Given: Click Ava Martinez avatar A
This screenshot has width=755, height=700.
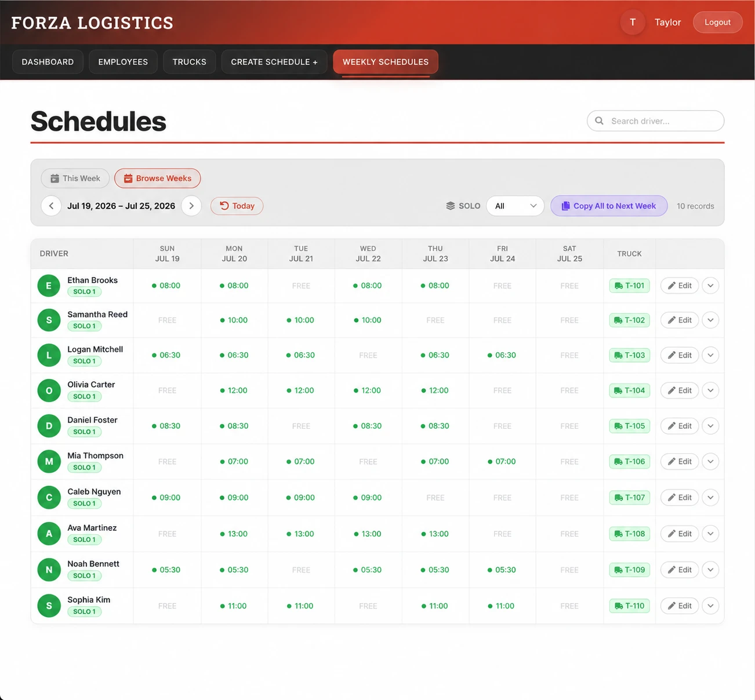Looking at the screenshot, I should click(49, 534).
